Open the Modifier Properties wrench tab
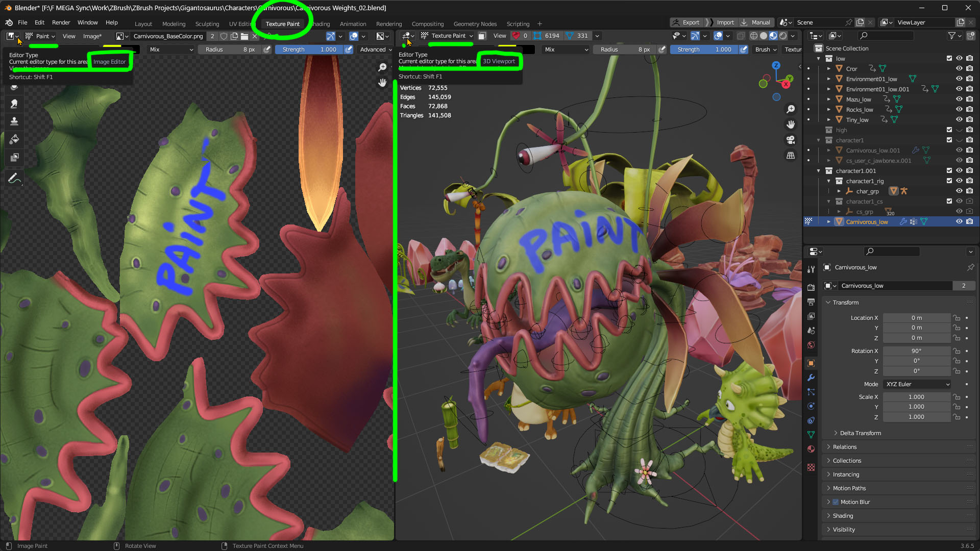This screenshot has width=980, height=551. [811, 378]
